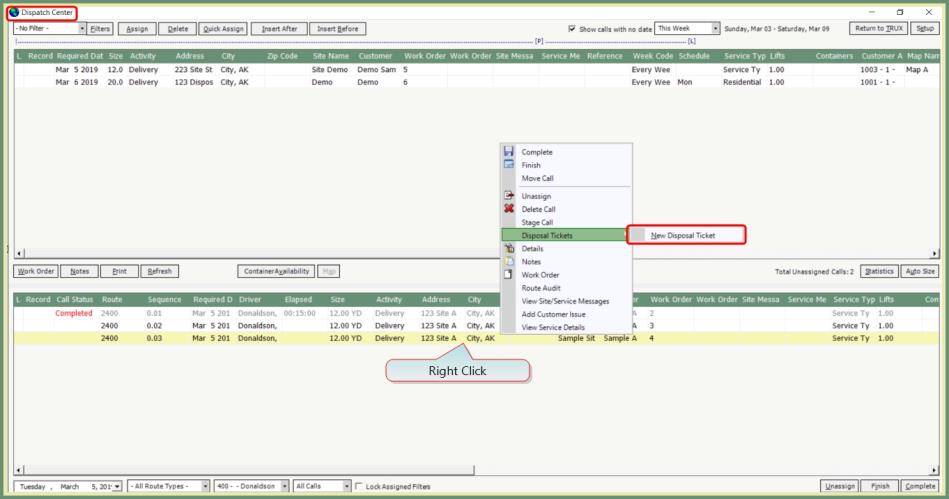Open the 'No Filter' dropdown
The width and height of the screenshot is (949, 499).
(x=82, y=29)
